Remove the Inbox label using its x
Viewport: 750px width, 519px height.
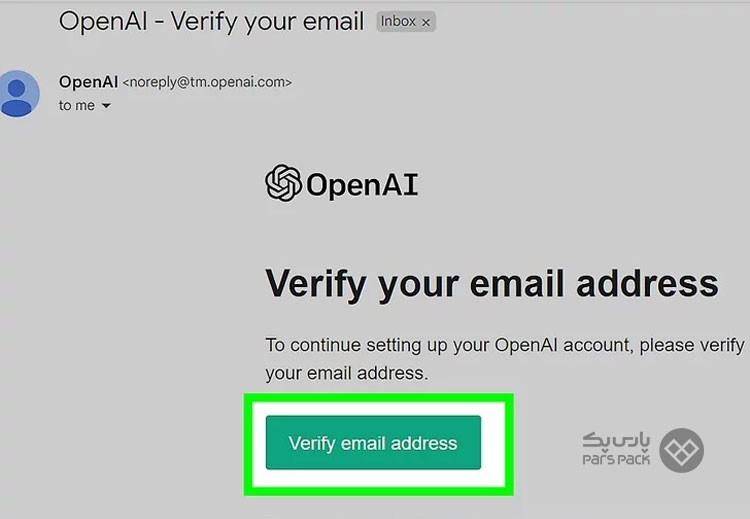tap(426, 22)
